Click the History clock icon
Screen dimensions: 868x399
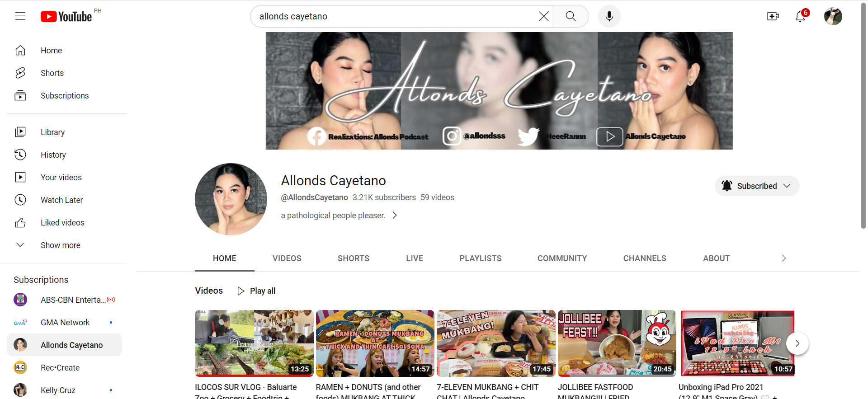(x=20, y=155)
